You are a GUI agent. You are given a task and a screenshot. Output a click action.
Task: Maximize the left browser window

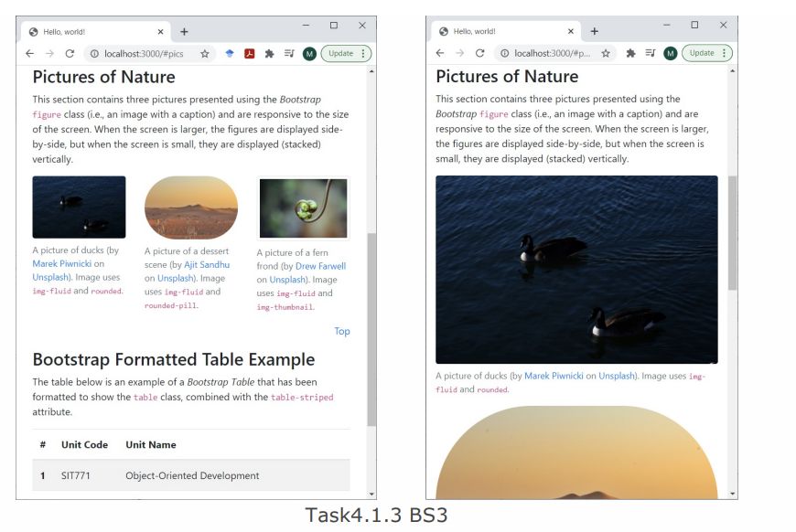pos(334,26)
